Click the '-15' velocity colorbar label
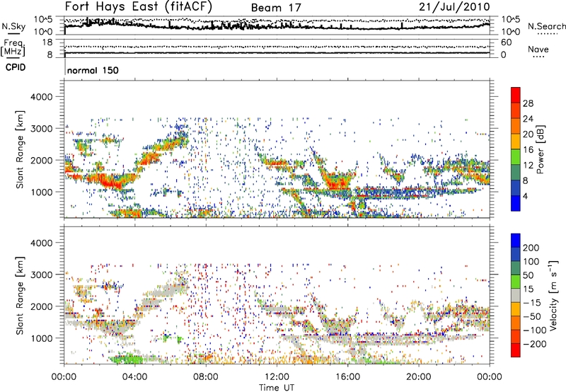566x392 pixels. 531,303
